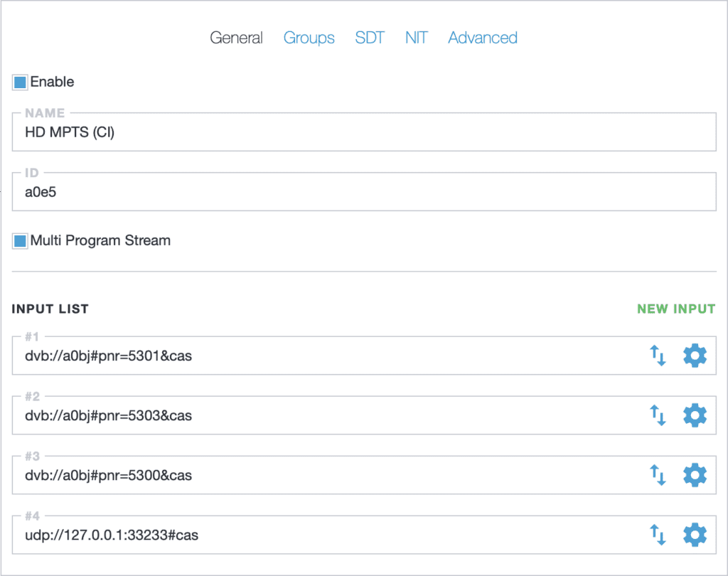The width and height of the screenshot is (728, 576).
Task: Open settings for the udp input #4
Action: [x=695, y=535]
